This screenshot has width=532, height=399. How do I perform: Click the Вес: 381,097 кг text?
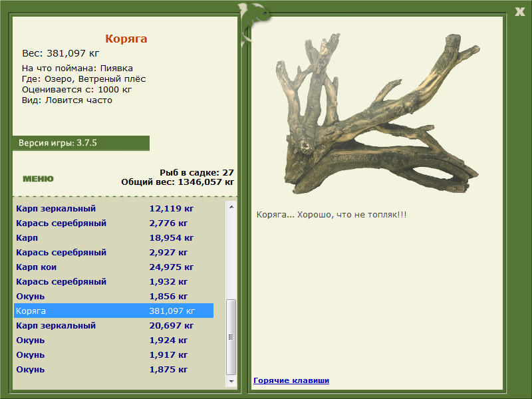point(61,53)
